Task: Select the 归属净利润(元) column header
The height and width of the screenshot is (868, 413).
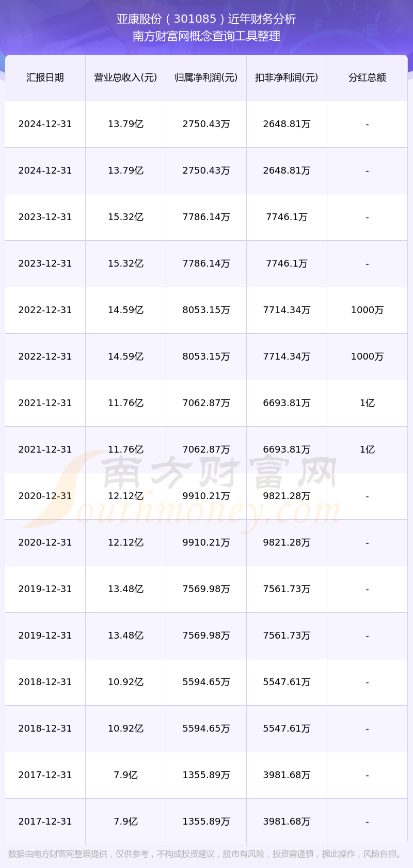Action: [206, 78]
